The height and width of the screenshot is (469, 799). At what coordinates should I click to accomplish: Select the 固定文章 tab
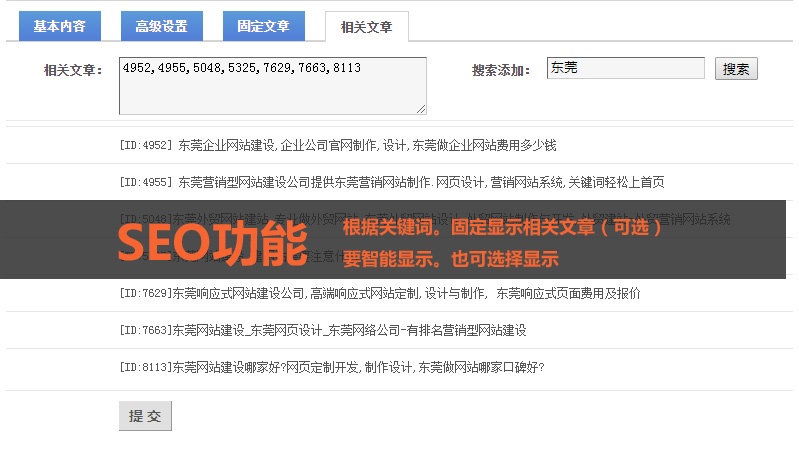tap(263, 26)
